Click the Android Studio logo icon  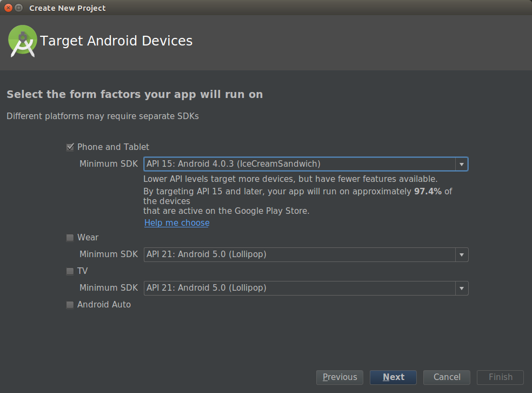coord(22,41)
